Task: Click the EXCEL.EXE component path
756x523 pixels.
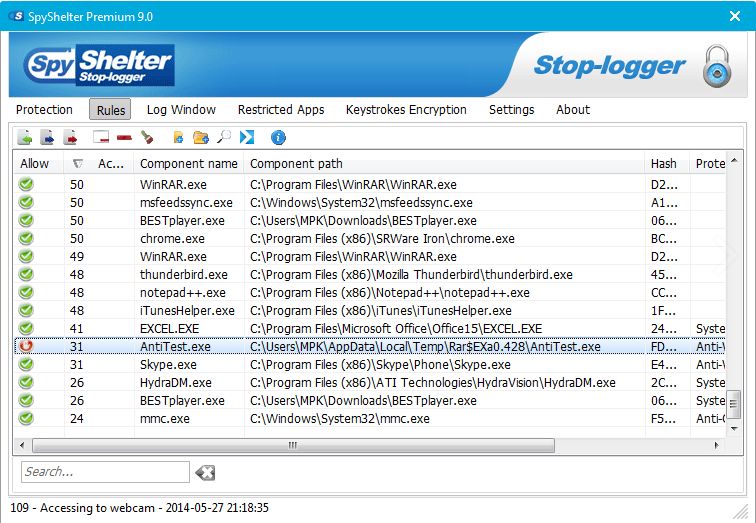Action: [x=396, y=329]
